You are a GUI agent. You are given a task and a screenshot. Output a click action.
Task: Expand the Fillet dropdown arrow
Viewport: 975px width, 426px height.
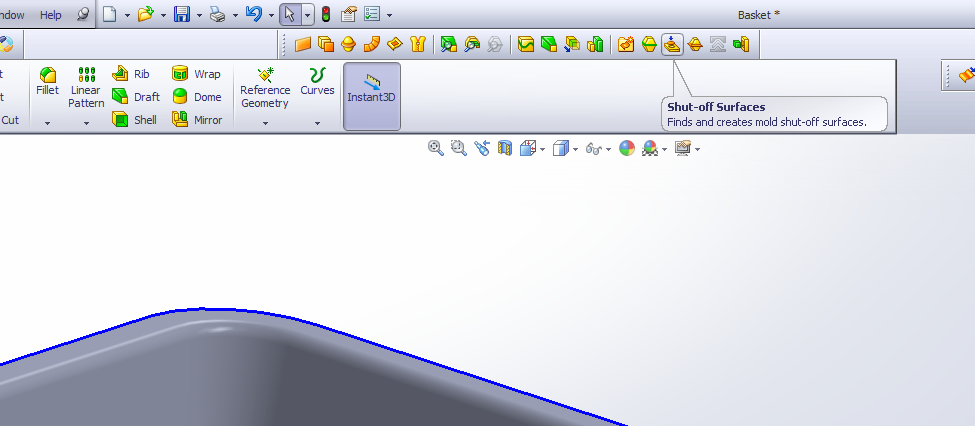pyautogui.click(x=47, y=124)
